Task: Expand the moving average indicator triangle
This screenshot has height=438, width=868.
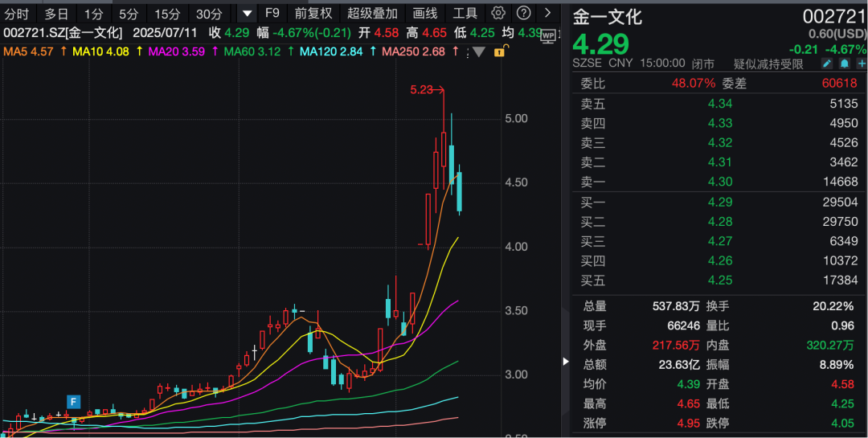Action: tap(478, 52)
